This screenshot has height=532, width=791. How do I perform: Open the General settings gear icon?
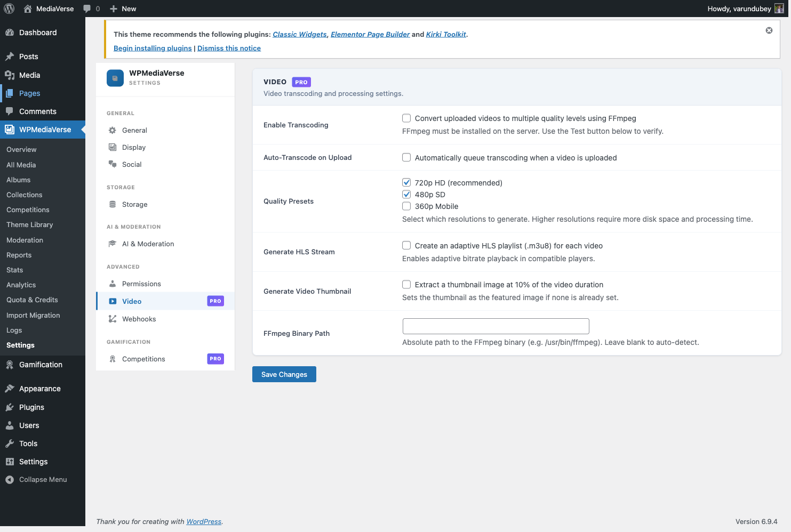click(112, 130)
